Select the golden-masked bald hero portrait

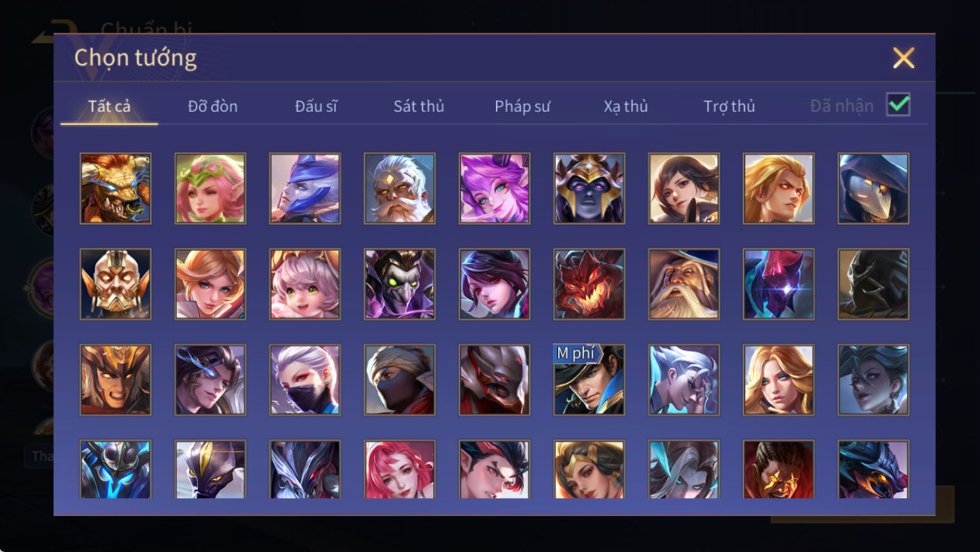[115, 284]
